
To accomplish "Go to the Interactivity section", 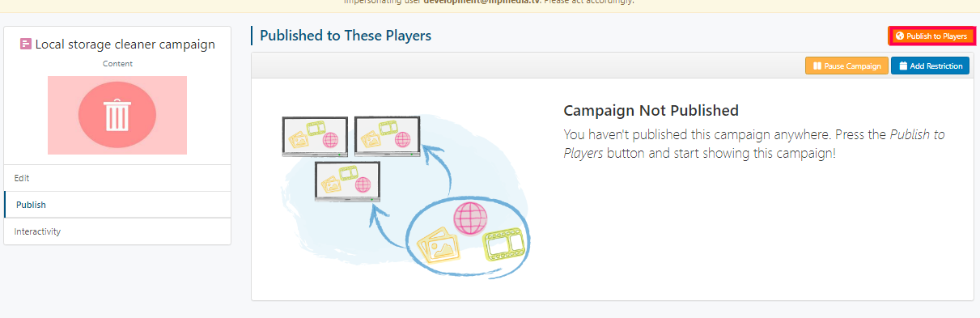I will pos(117,231).
